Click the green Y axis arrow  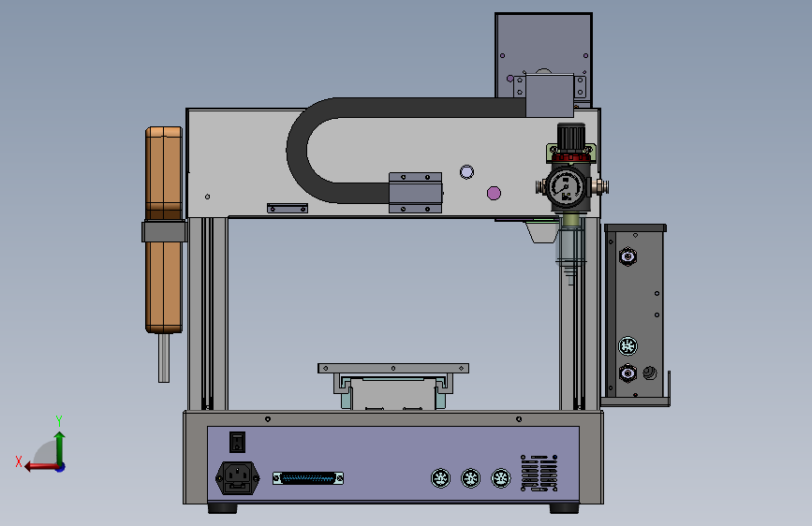point(60,448)
